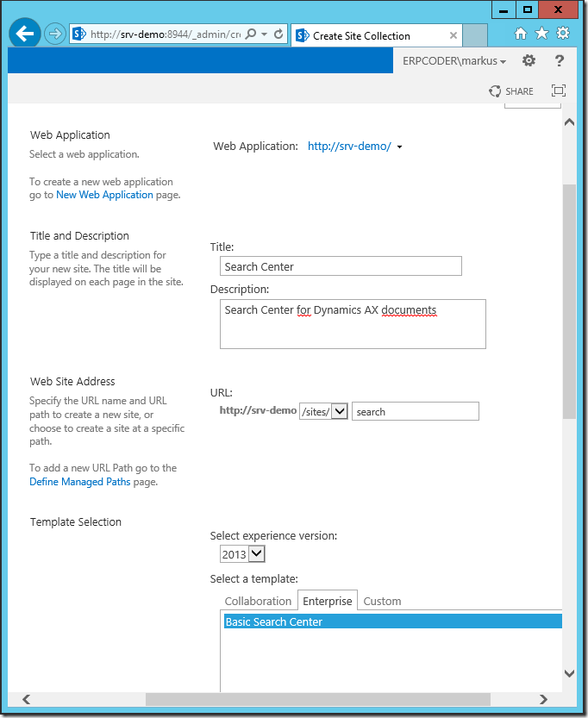Click into the Description text area

[x=353, y=324]
